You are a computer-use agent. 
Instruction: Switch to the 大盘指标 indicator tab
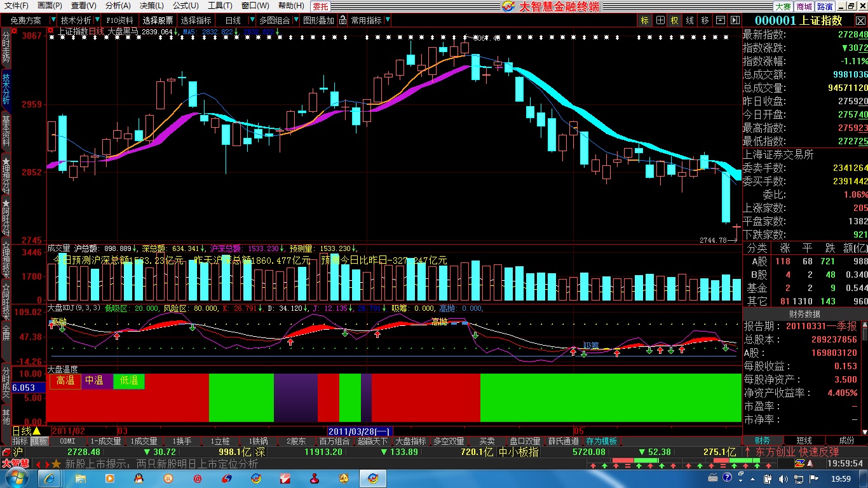click(x=410, y=441)
